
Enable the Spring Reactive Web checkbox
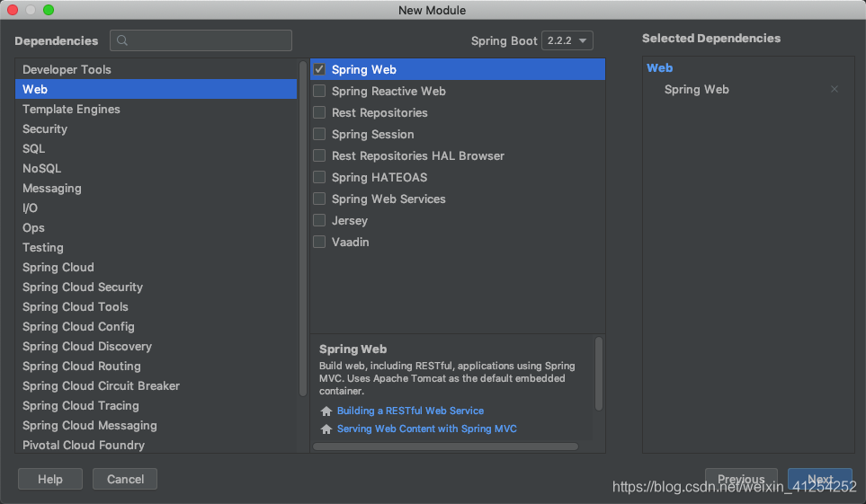[319, 91]
